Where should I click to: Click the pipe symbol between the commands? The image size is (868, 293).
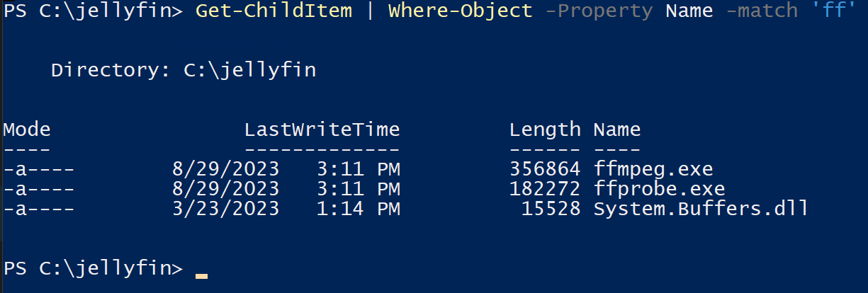[369, 12]
